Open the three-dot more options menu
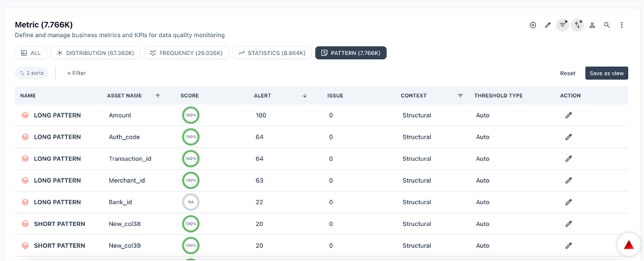Screen dimensions: 644x261 point(622,25)
